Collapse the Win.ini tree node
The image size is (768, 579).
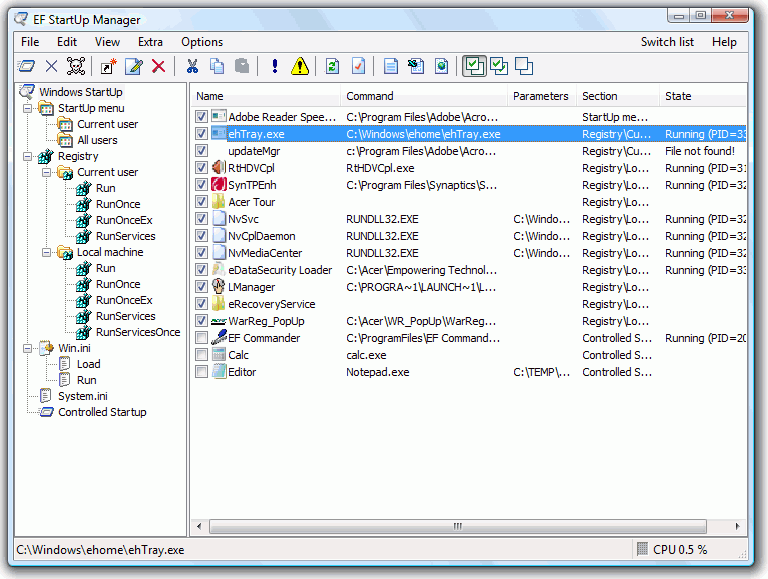[28, 348]
